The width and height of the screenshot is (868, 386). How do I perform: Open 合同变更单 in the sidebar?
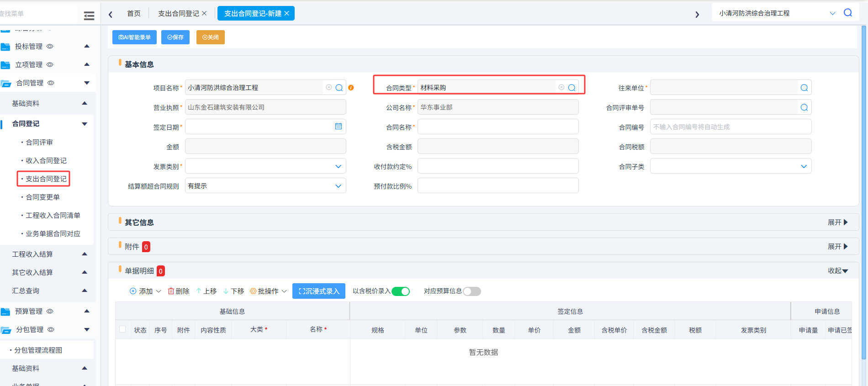click(42, 197)
